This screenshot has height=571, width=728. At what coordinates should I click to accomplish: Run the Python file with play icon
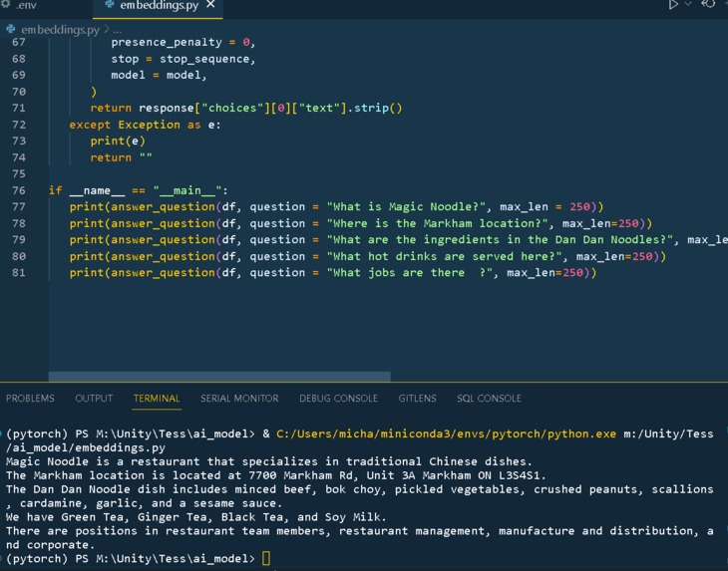[673, 4]
